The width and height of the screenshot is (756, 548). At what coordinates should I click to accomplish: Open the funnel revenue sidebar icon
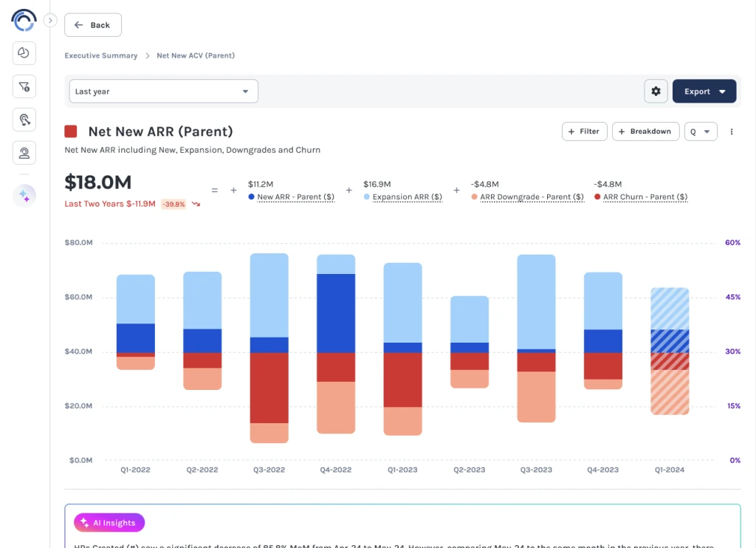coord(24,86)
